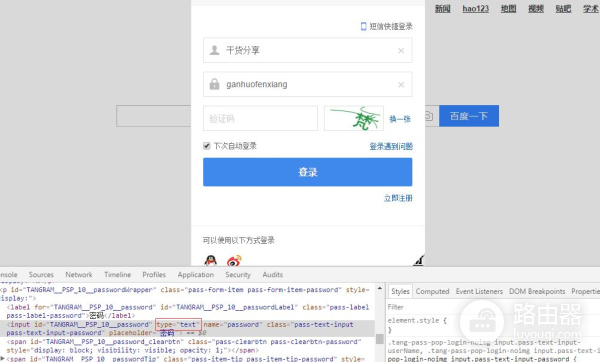The image size is (600, 362).
Task: Log in with the Weibo icon
Action: (234, 261)
